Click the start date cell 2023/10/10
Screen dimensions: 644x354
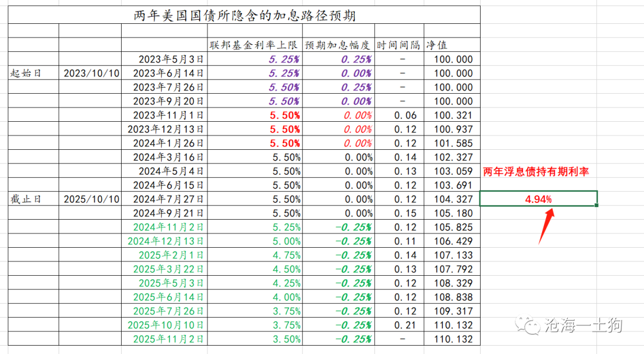(90, 73)
